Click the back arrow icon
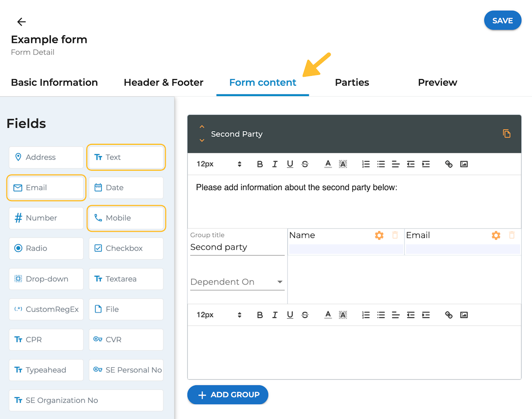 click(22, 22)
